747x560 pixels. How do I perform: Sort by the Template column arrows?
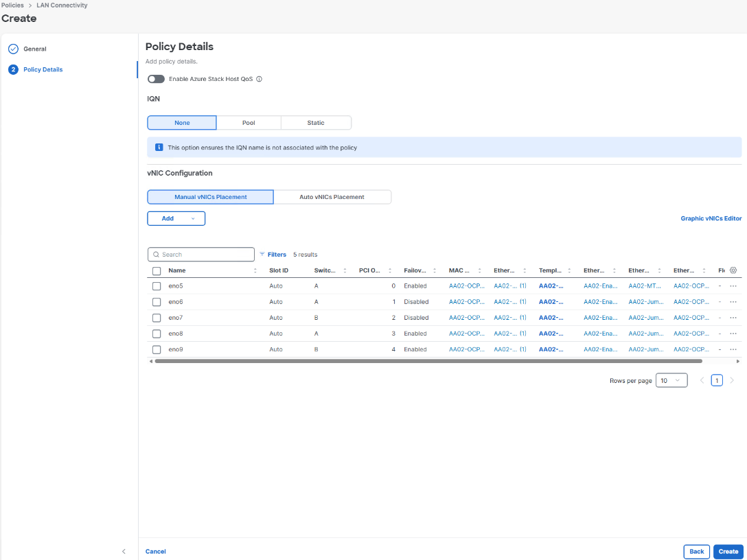(x=569, y=270)
